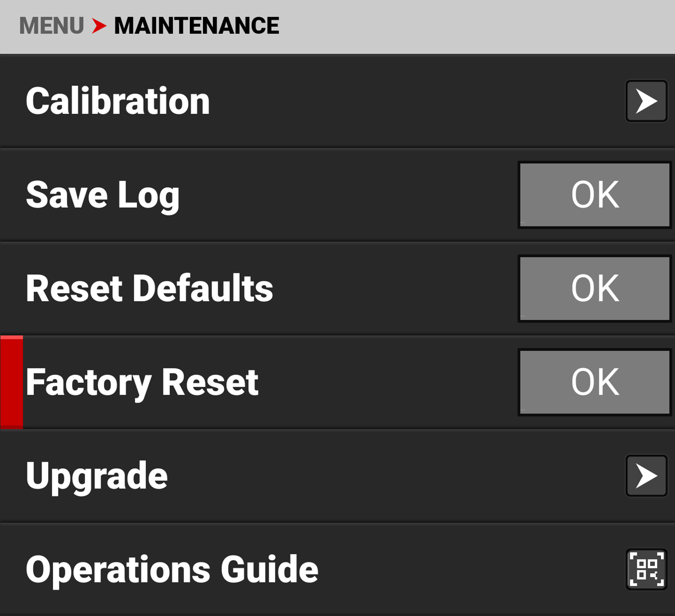
Task: Select MAINTENANCE breadcrumb title
Action: click(197, 26)
